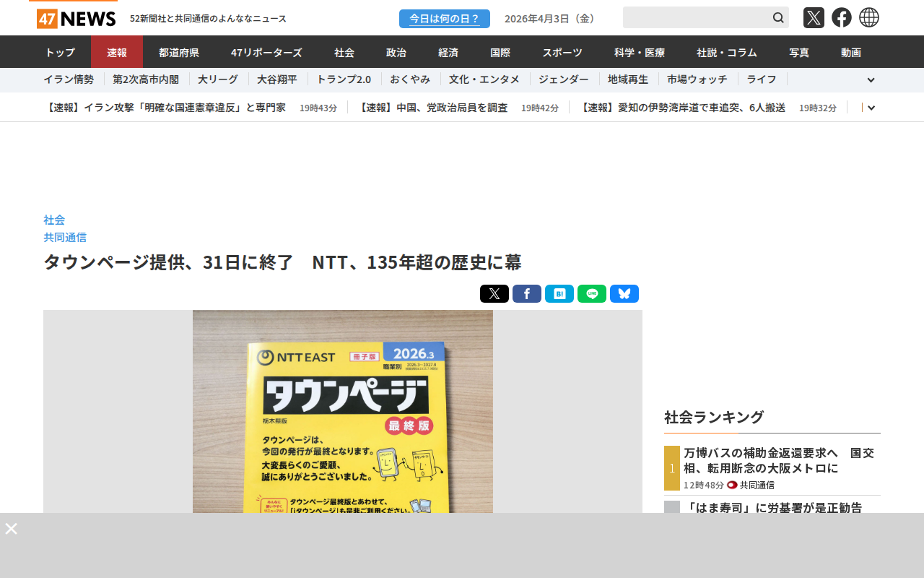Open the 文化・エンタメ topic link
The image size is (924, 578).
tap(484, 79)
